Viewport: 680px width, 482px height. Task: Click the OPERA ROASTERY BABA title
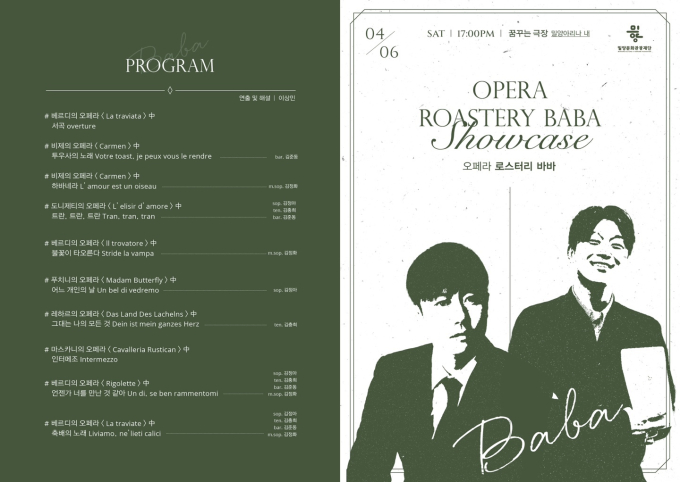click(510, 104)
